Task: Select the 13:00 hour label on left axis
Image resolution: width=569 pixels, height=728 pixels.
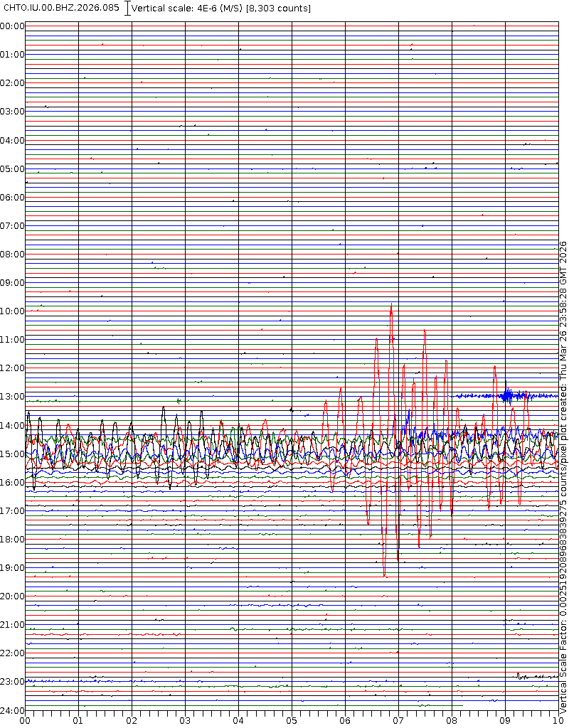Action: 12,397
